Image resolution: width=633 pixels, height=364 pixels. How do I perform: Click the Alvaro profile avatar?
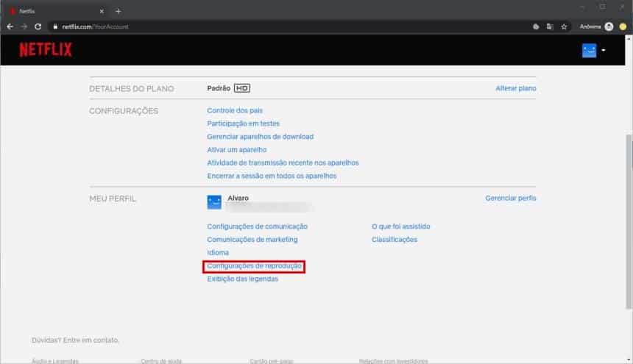click(x=214, y=202)
